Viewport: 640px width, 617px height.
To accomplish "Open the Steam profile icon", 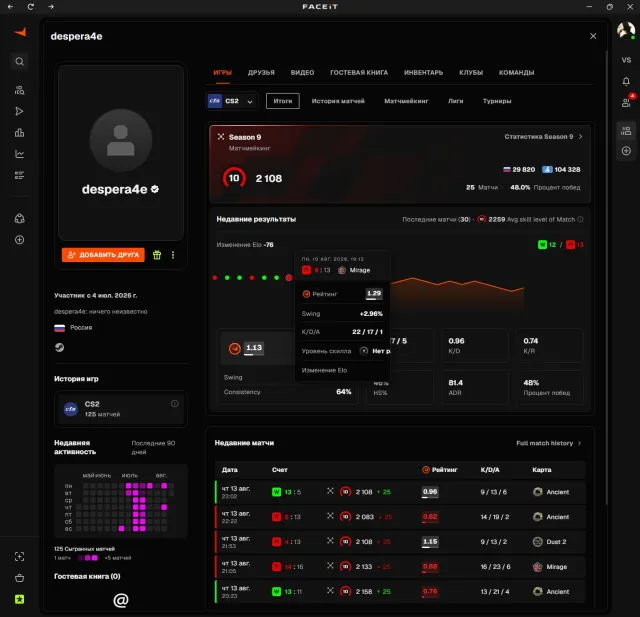I will click(x=60, y=347).
